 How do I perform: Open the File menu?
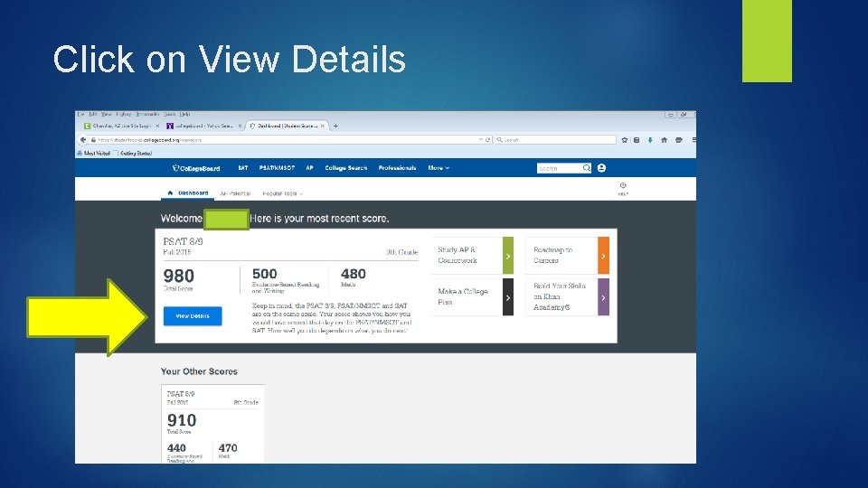point(80,115)
